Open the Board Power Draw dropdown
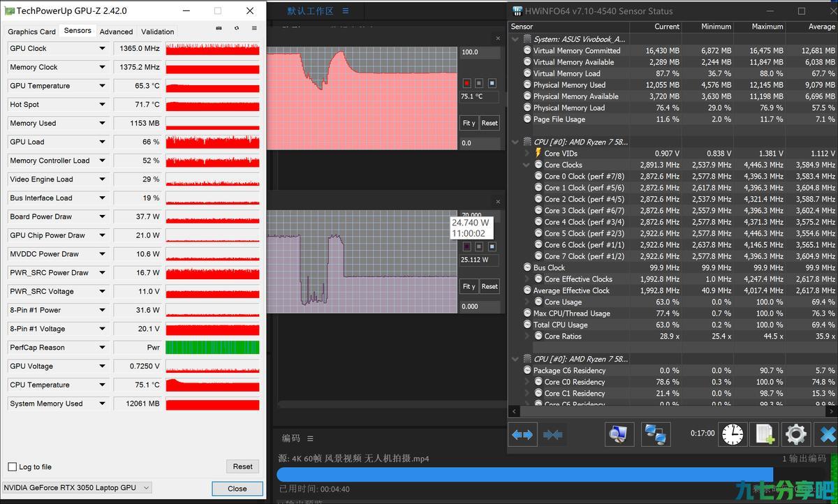The height and width of the screenshot is (504, 838). [x=103, y=216]
